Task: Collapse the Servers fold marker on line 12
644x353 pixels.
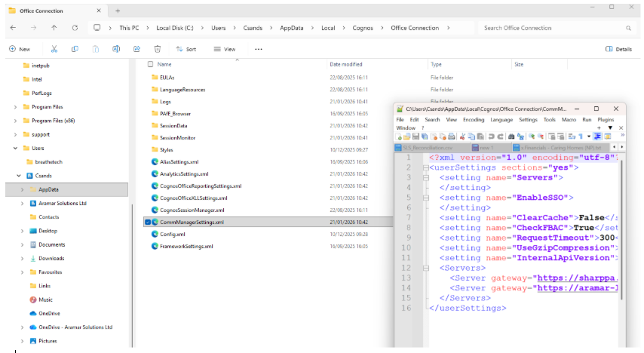Action: (x=426, y=268)
